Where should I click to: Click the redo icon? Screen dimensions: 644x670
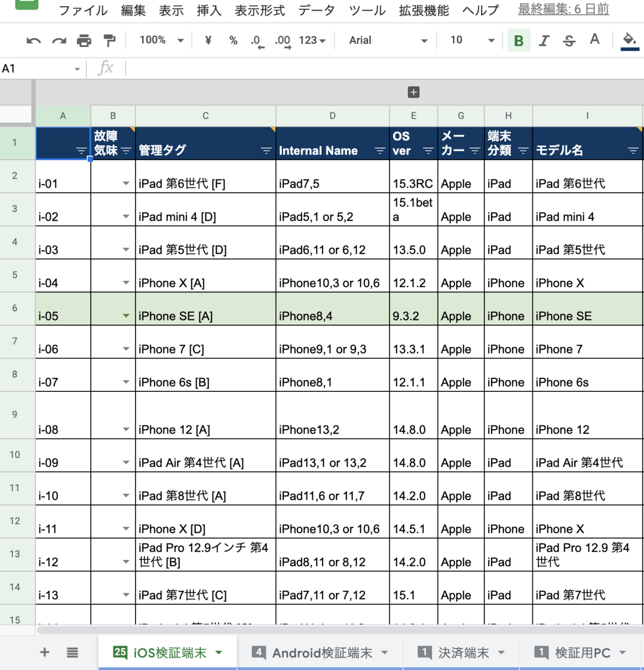(x=59, y=40)
